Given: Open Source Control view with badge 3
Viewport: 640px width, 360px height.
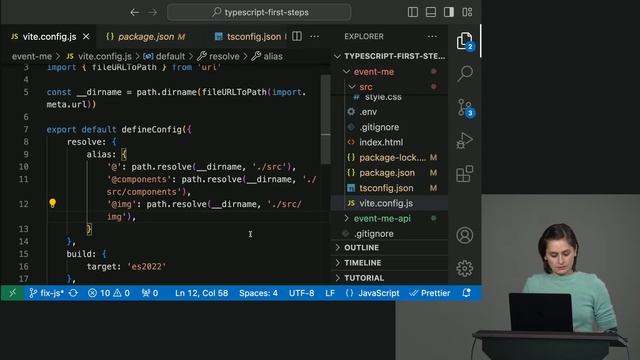Looking at the screenshot, I should (x=464, y=108).
